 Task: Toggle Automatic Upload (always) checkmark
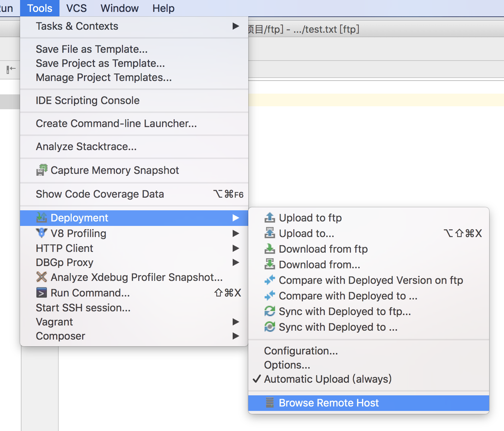point(256,379)
